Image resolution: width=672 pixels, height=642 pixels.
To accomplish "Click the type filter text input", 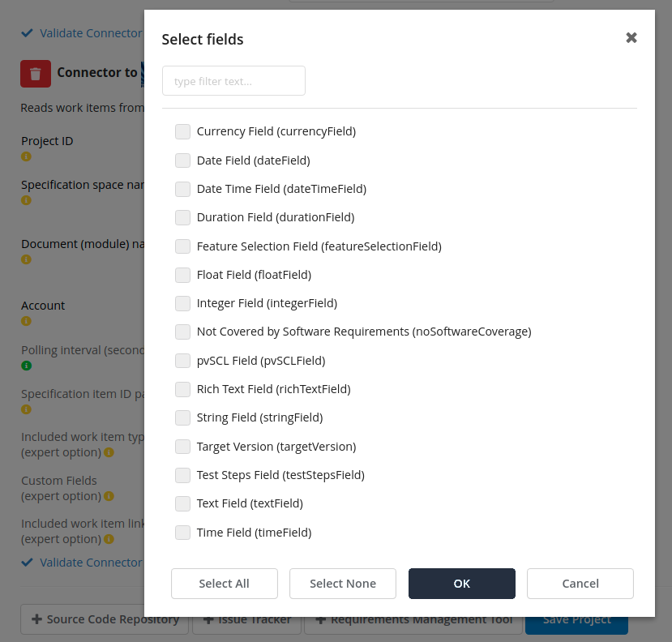I will coord(233,80).
